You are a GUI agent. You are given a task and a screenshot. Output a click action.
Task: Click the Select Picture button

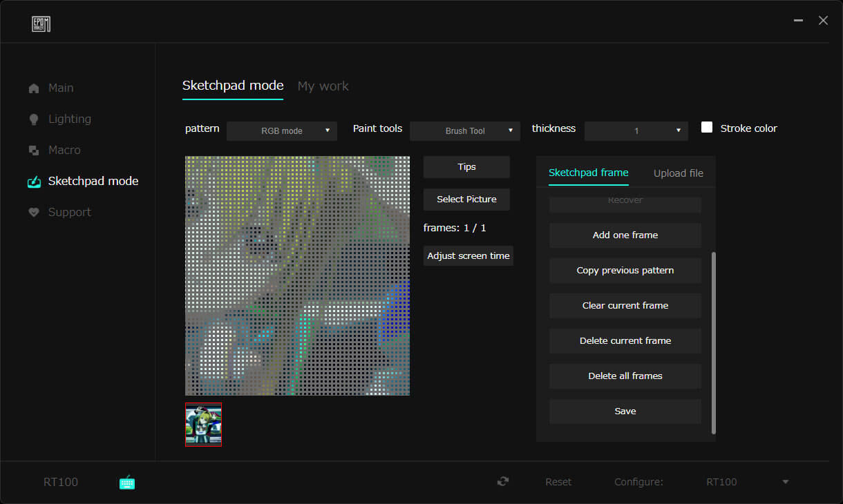pos(466,200)
